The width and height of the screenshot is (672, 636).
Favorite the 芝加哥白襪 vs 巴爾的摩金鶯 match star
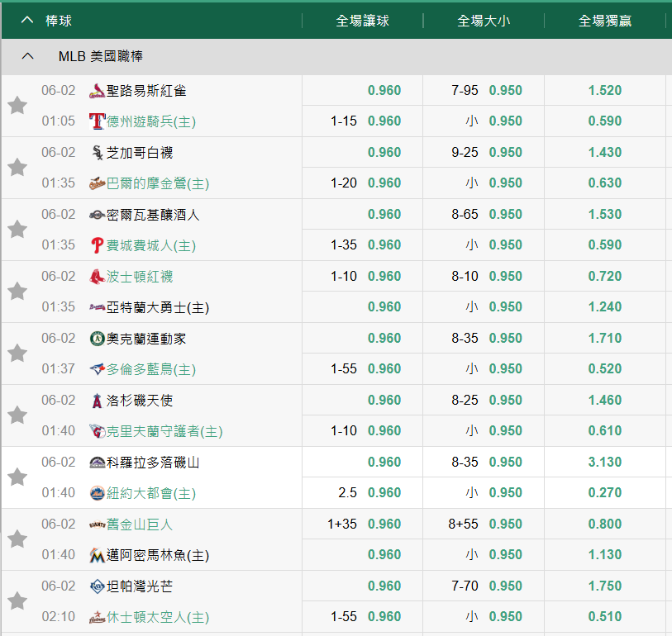pos(17,167)
